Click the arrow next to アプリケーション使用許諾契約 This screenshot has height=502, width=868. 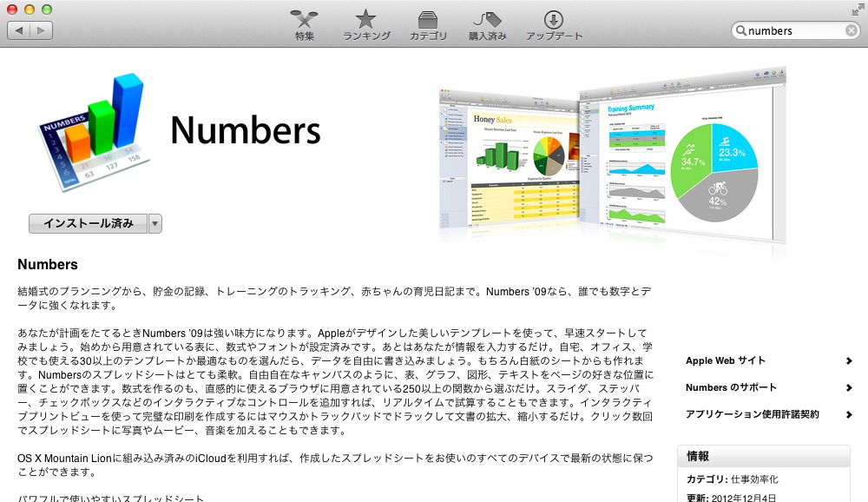(x=849, y=414)
